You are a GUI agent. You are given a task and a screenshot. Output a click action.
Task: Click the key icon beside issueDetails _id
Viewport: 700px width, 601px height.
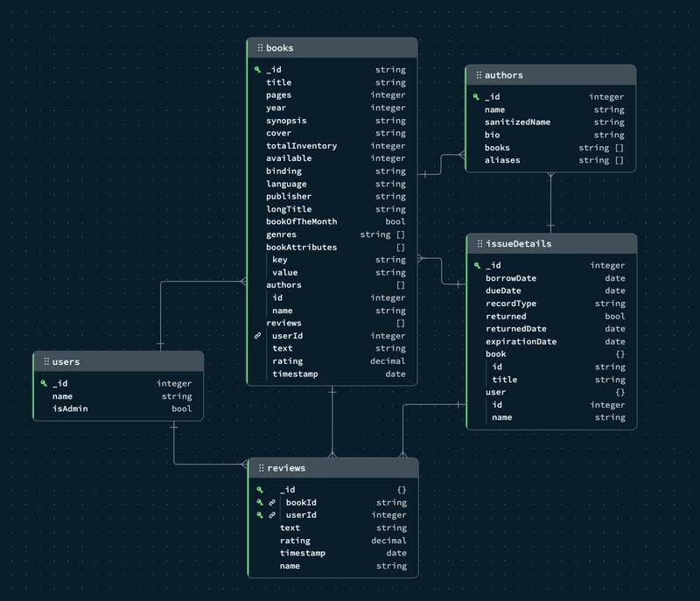tap(477, 265)
